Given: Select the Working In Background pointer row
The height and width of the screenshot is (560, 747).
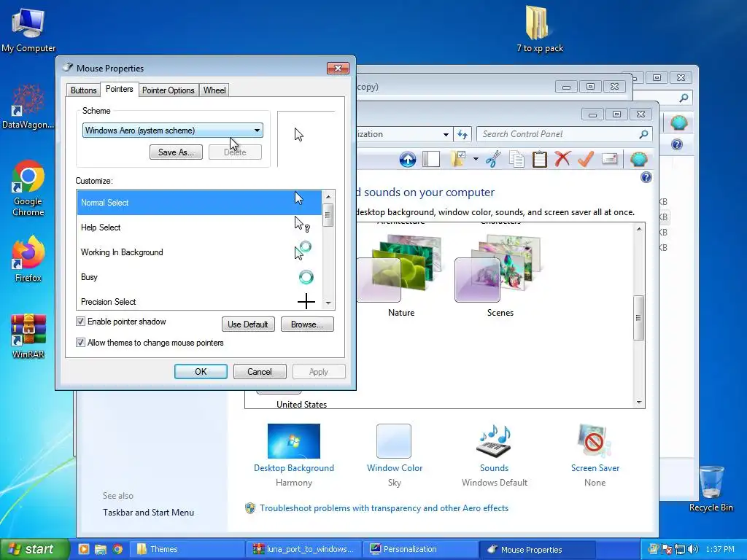Looking at the screenshot, I should pyautogui.click(x=199, y=252).
